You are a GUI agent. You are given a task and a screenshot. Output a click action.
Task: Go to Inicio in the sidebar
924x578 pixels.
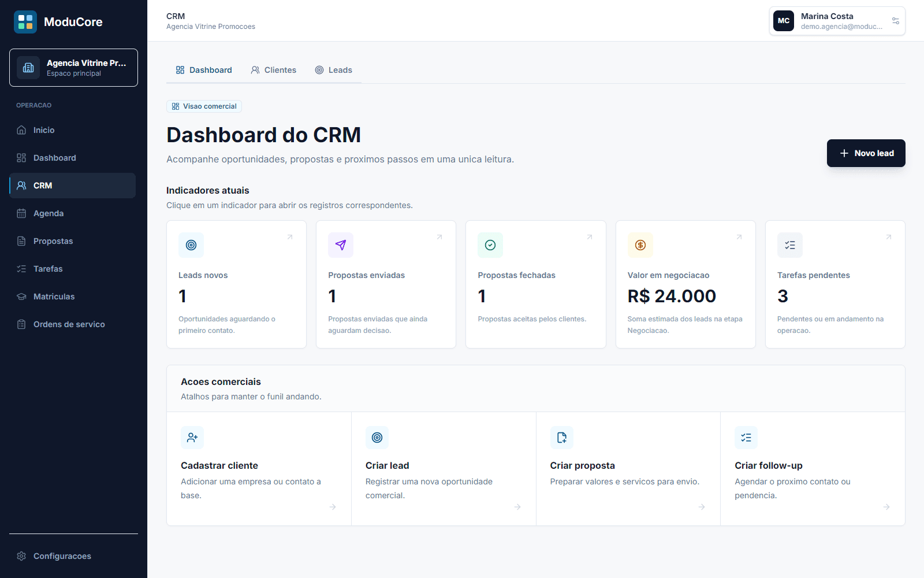click(73, 130)
